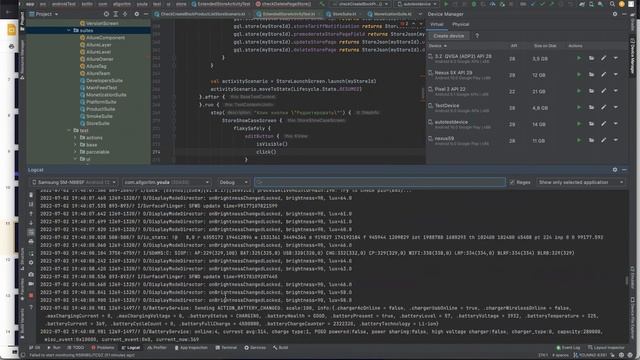Launch the Nexus 5X API 29 emulator
The image size is (640, 360).
click(x=579, y=75)
